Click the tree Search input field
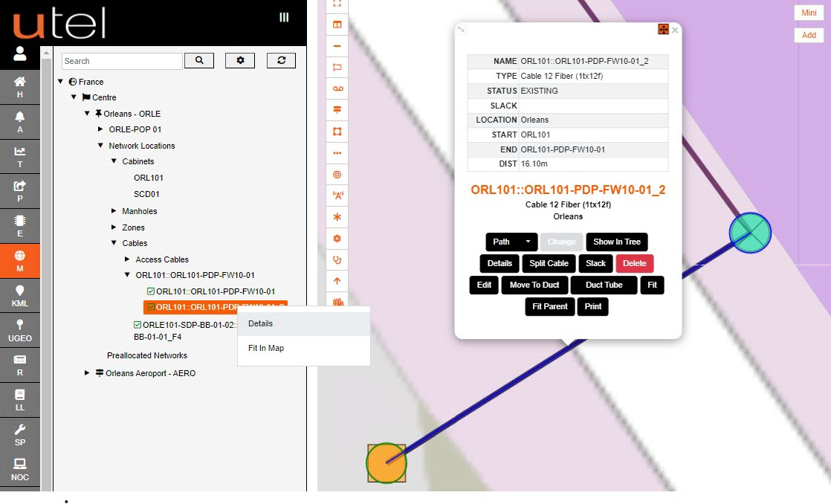 coord(121,61)
